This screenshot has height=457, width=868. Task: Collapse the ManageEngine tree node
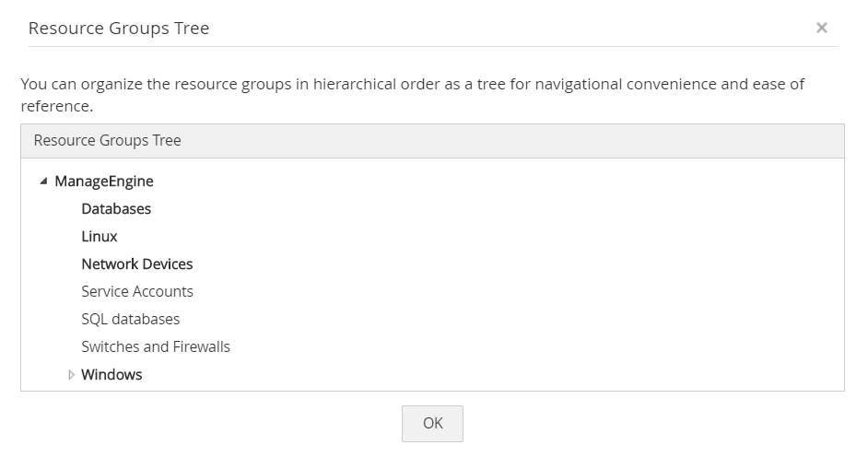click(43, 182)
